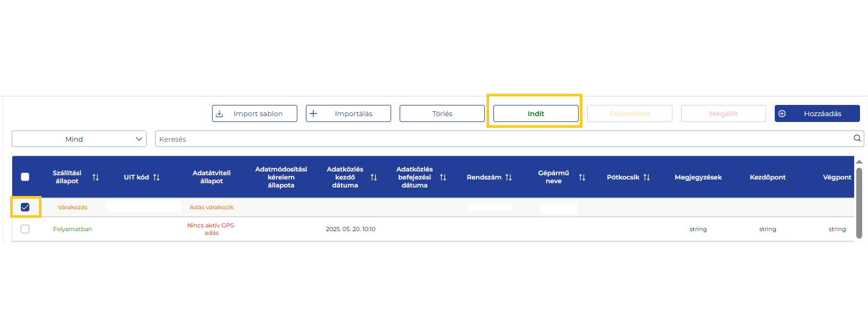Toggle the select-all header checkbox
The height and width of the screenshot is (335, 868).
tap(25, 177)
